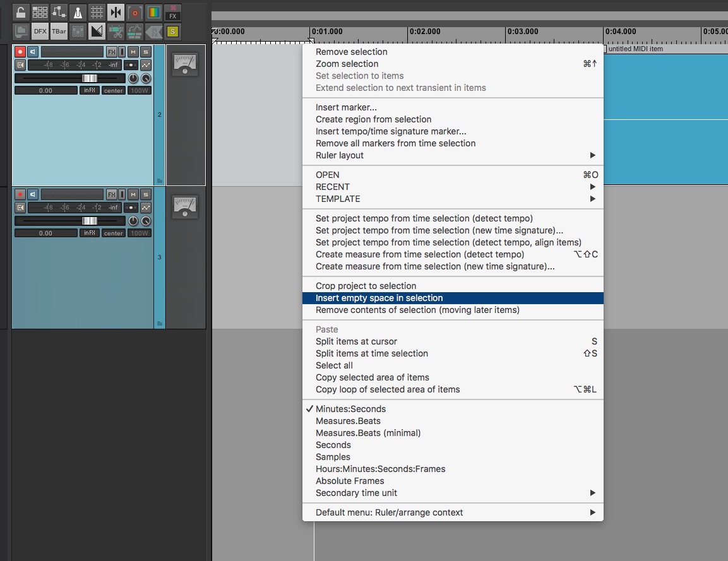728x561 pixels.
Task: Expand TEMPLATE submenu
Action: pos(453,199)
